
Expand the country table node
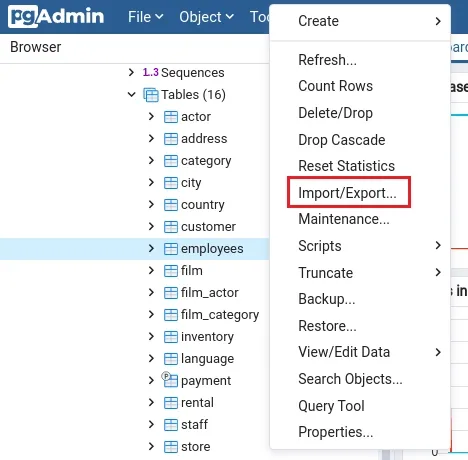coord(151,204)
